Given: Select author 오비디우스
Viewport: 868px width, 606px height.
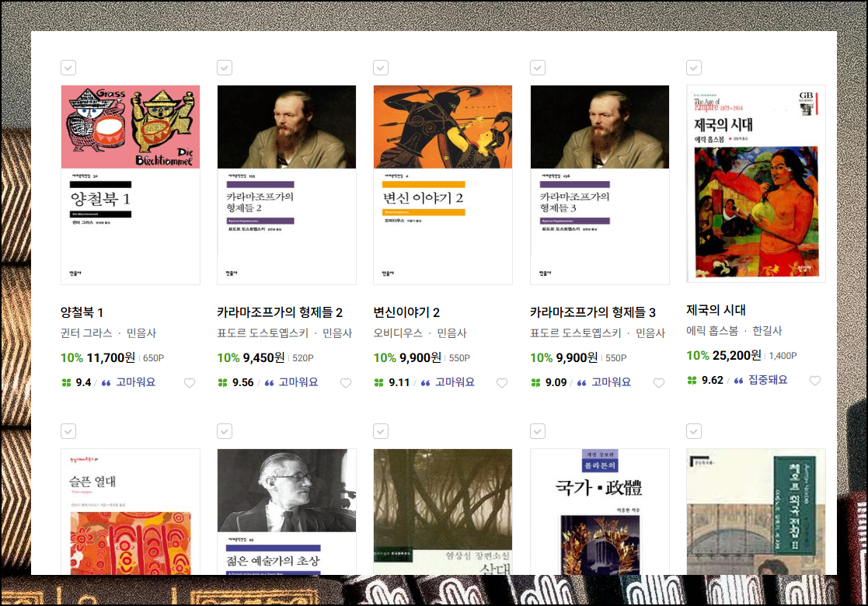Looking at the screenshot, I should [x=398, y=333].
